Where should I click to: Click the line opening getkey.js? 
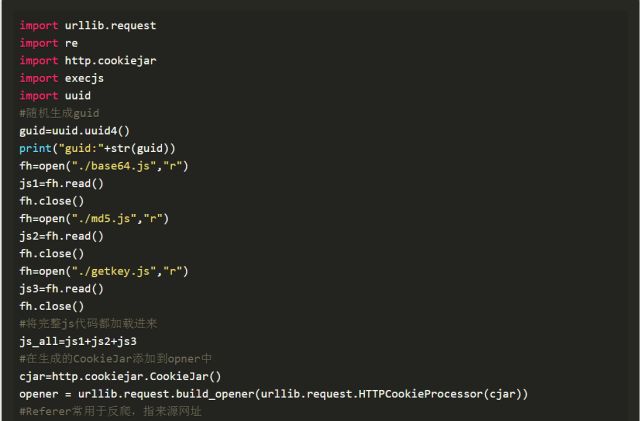pos(104,271)
